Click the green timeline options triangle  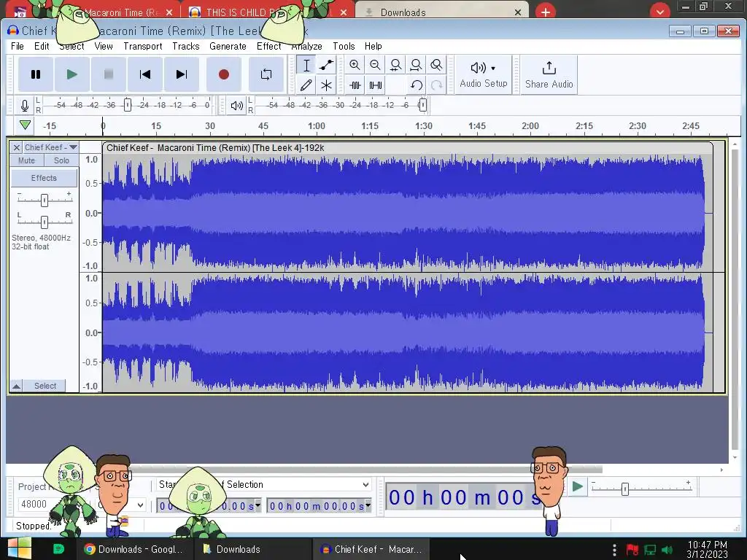[x=26, y=125]
